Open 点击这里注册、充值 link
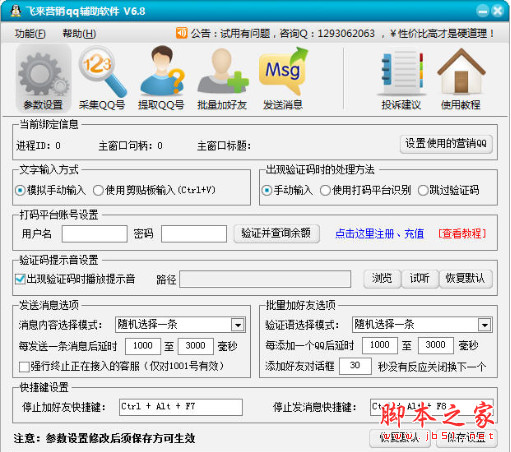Viewport: 511px width, 452px height. point(380,234)
